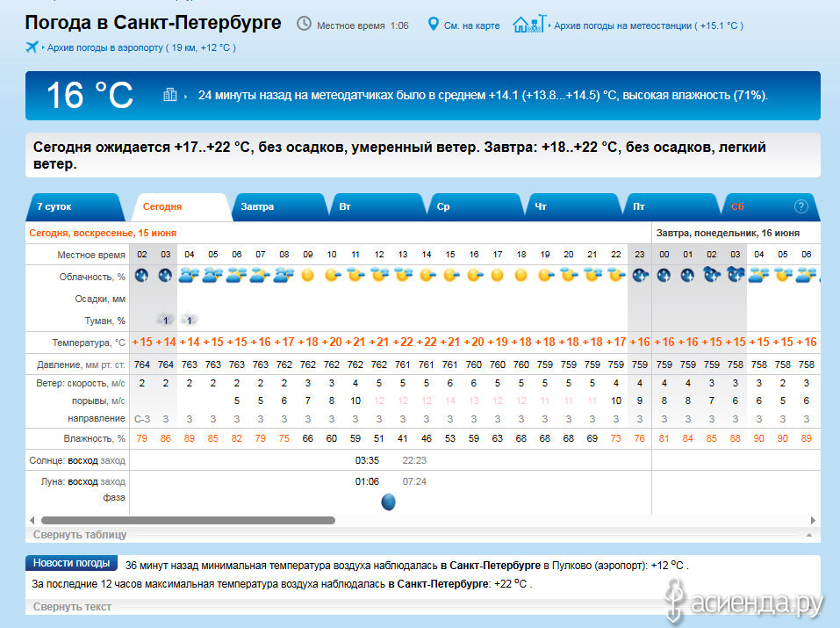Click the Влажность, % row label

click(x=94, y=438)
